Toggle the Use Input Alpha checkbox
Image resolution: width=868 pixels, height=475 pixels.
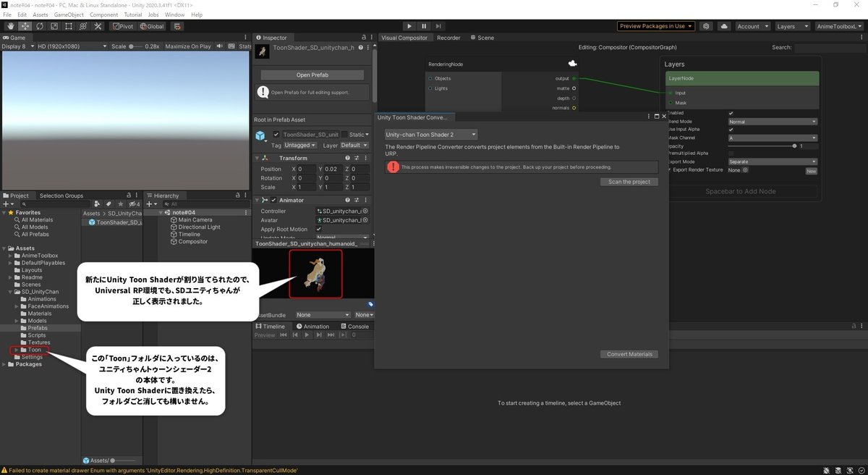731,130
